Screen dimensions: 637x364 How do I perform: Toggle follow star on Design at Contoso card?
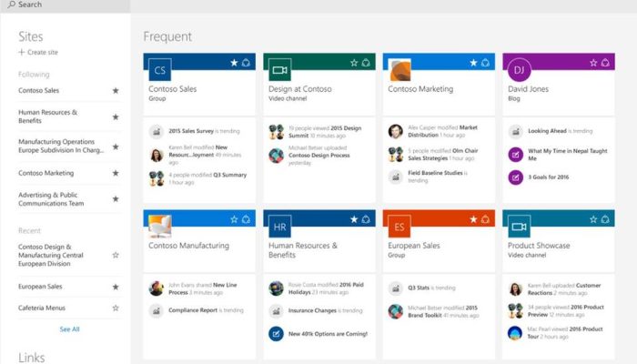tap(354, 63)
